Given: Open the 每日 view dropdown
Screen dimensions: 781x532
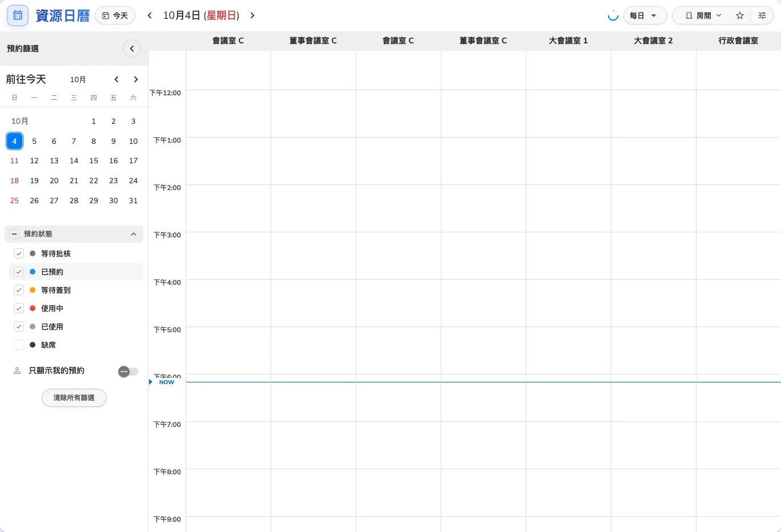Looking at the screenshot, I should click(645, 15).
